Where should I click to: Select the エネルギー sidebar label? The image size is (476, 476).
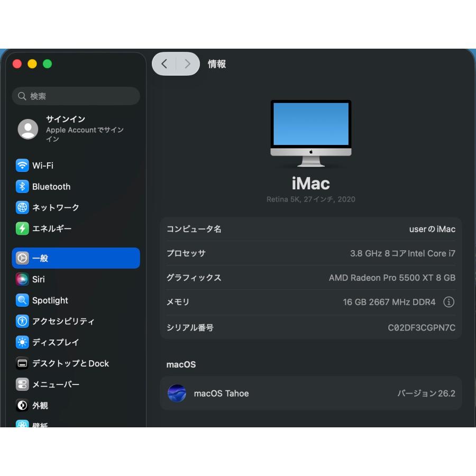click(x=52, y=228)
